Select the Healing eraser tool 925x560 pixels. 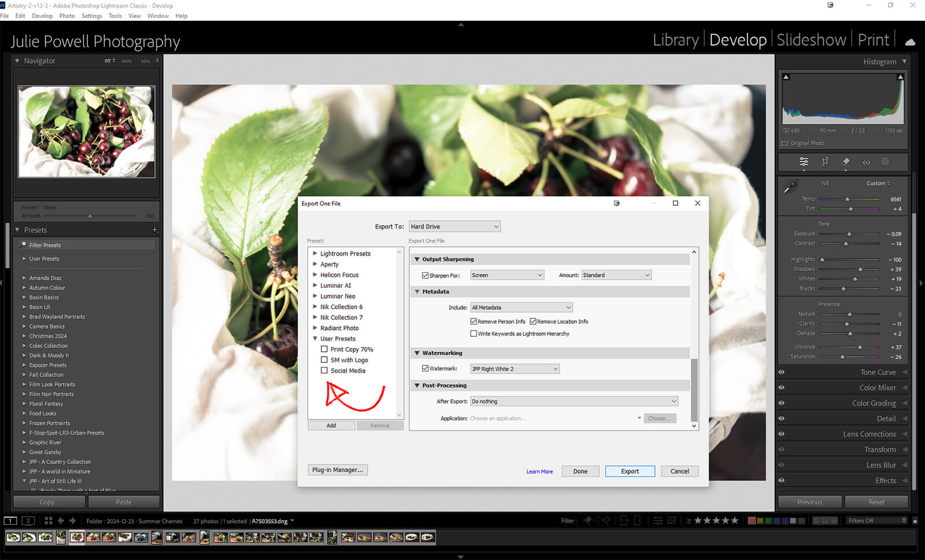(846, 162)
